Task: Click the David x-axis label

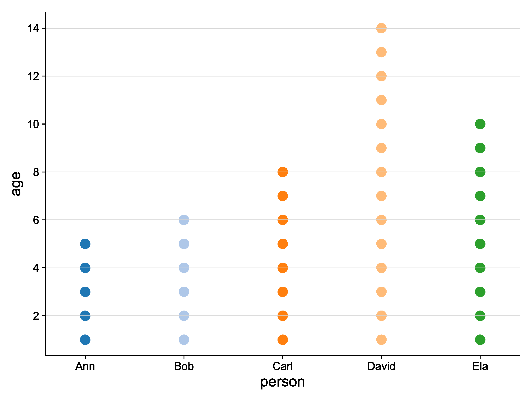Action: (x=381, y=367)
